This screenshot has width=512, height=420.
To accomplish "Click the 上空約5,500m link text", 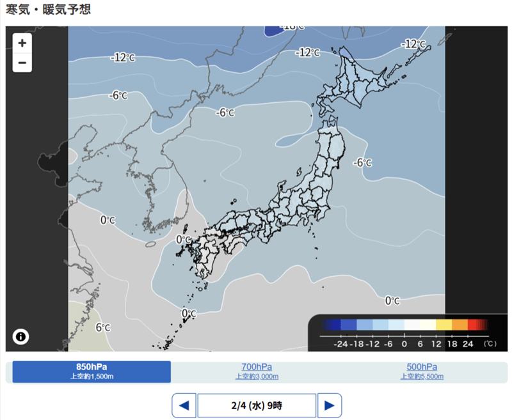I will tap(422, 377).
